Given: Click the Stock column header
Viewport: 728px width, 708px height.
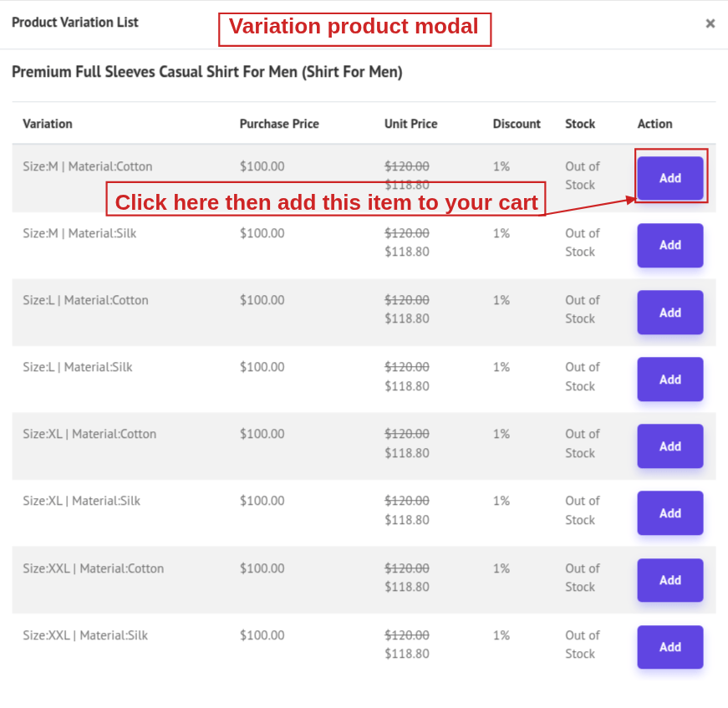Looking at the screenshot, I should pyautogui.click(x=580, y=124).
